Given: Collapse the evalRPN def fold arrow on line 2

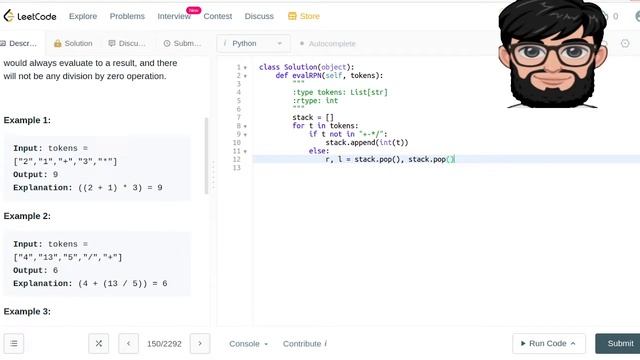Looking at the screenshot, I should click(245, 76).
